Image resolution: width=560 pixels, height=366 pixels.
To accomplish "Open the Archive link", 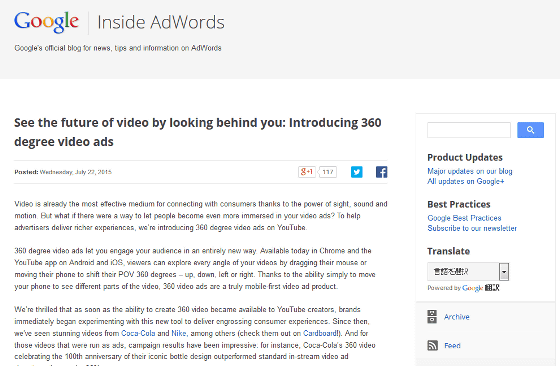I will pos(456,317).
